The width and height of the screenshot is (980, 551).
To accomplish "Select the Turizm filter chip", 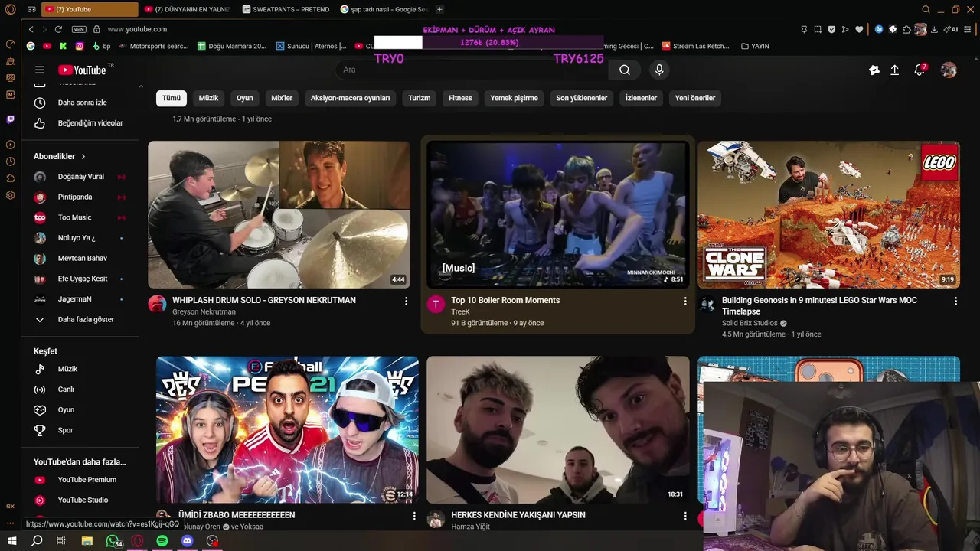I will (x=419, y=98).
